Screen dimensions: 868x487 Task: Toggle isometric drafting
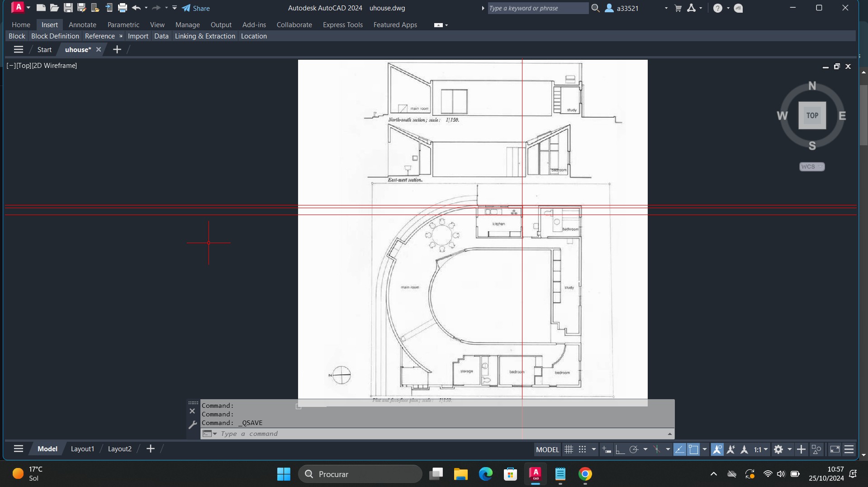[x=657, y=449]
